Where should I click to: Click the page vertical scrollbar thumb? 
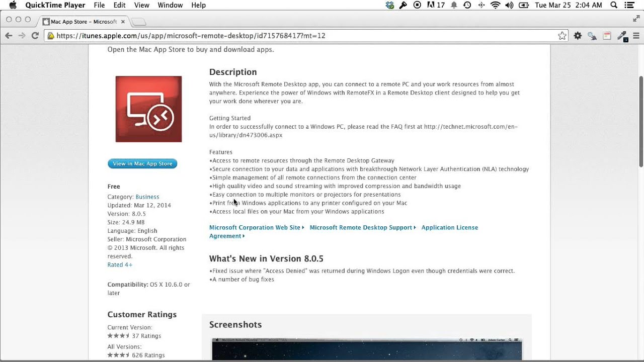tap(641, 121)
